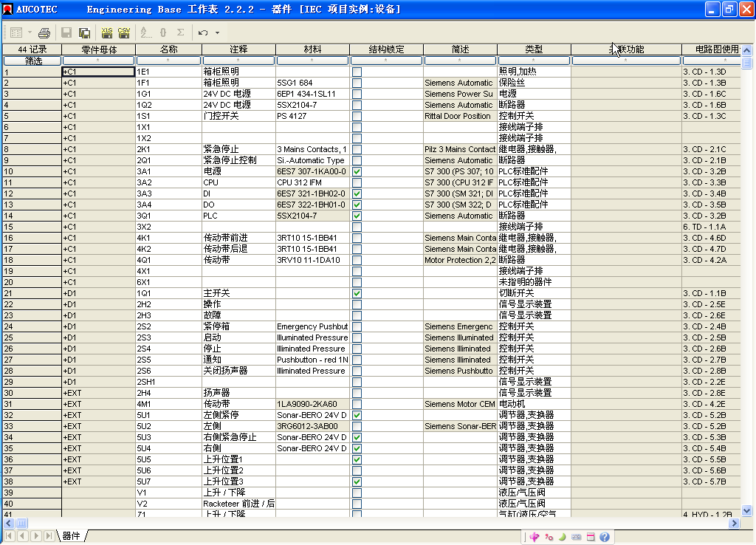
Task: Uncheck 结构锁定 checkbox for row 14 (3Q1)
Action: pos(357,216)
